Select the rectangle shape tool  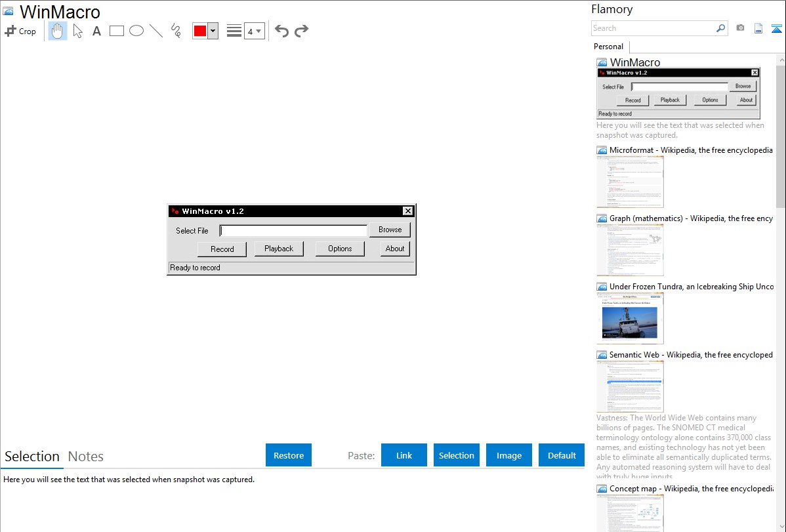pos(117,31)
